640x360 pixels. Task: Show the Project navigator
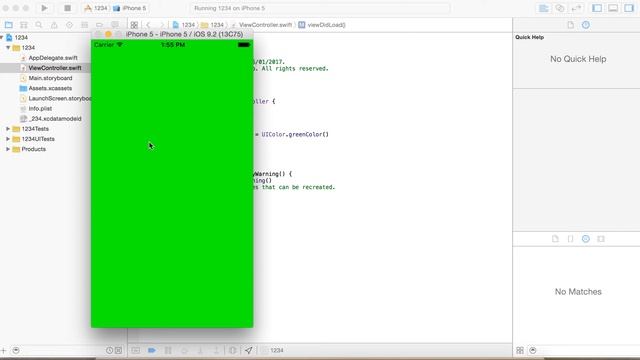[x=9, y=25]
